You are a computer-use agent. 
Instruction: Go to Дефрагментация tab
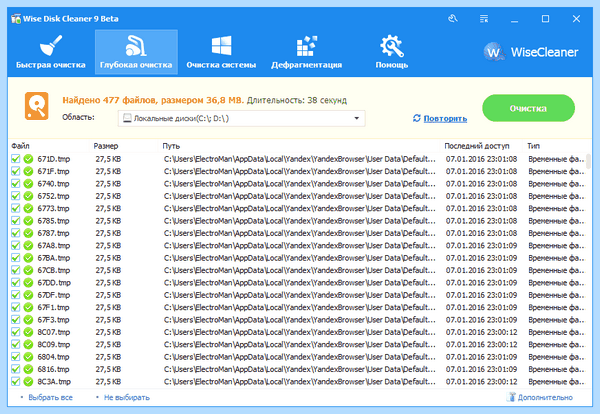(307, 52)
